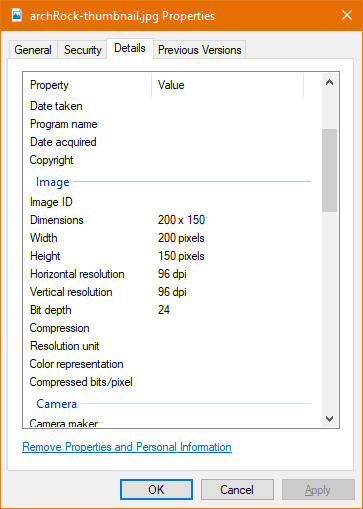Select the Details tab
Viewport: 363px width, 509px height.
(130, 49)
